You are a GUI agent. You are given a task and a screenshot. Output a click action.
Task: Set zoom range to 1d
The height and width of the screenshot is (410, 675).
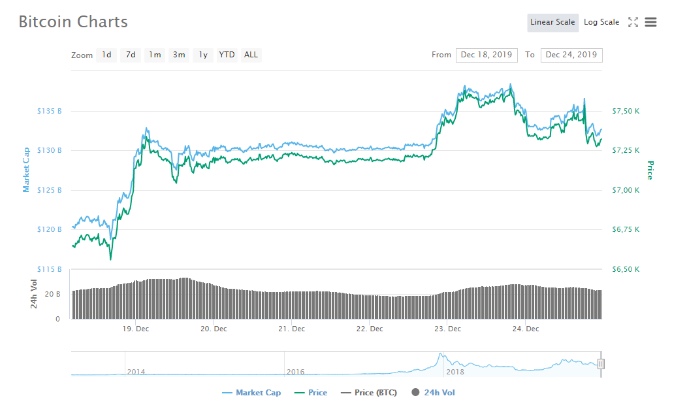pos(106,55)
